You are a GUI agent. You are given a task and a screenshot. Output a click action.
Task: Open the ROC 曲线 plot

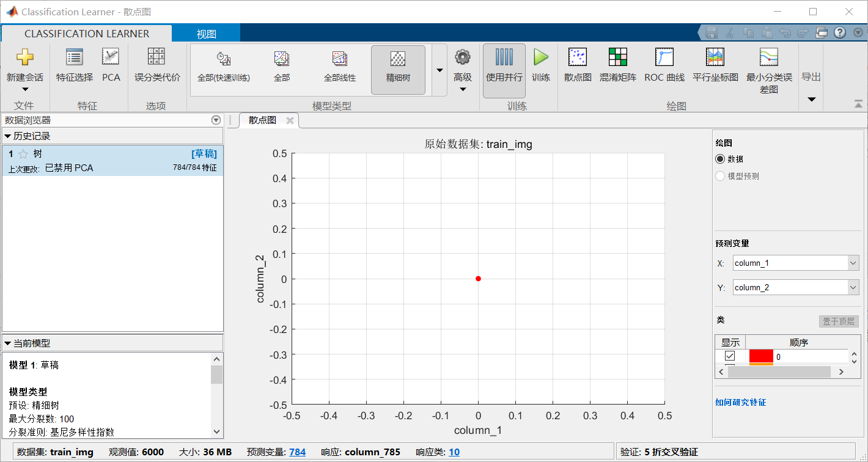[x=664, y=66]
